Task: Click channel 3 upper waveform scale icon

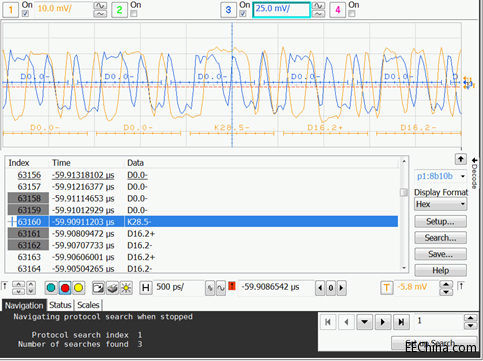Action: [318, 5]
